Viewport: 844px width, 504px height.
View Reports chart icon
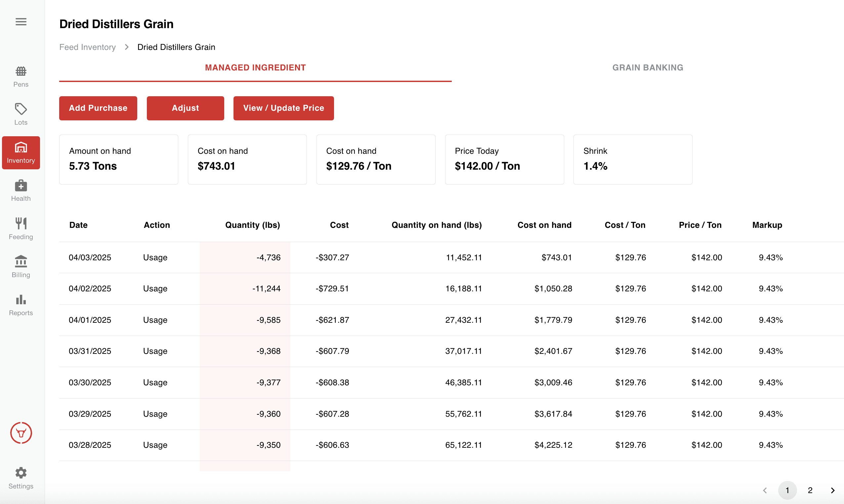(21, 305)
